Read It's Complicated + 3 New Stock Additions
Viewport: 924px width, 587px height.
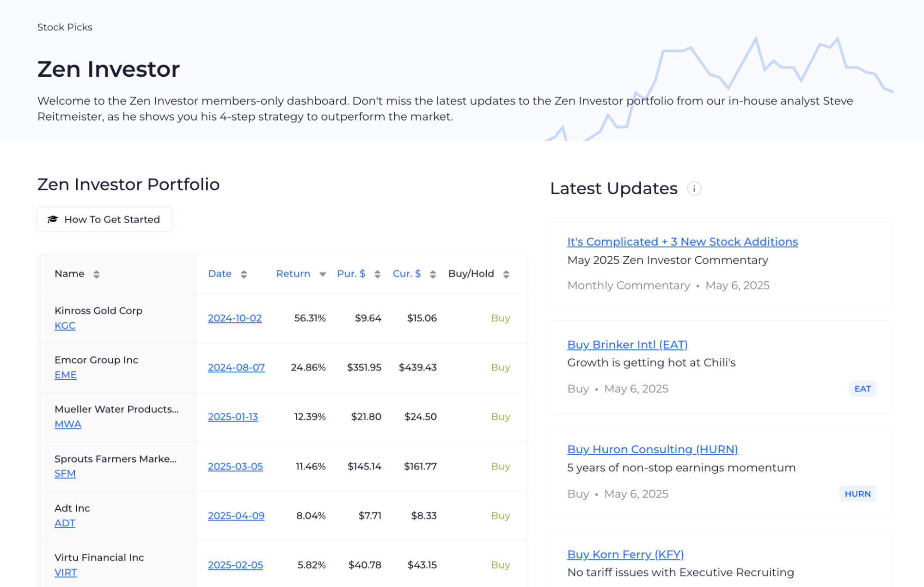coord(682,242)
